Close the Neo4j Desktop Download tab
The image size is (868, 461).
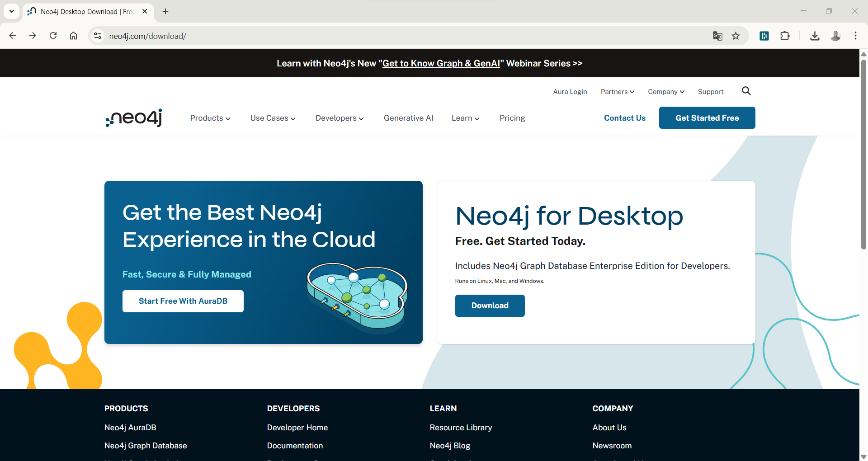pyautogui.click(x=145, y=11)
